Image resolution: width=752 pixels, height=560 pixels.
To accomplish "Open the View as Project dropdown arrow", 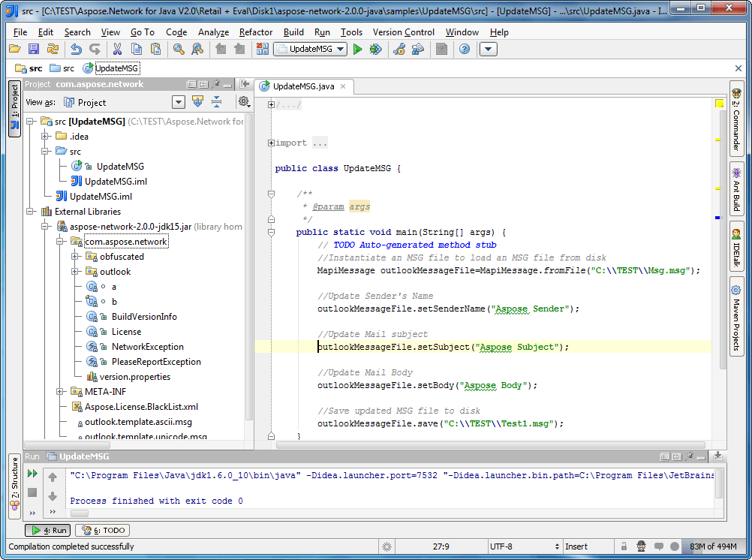I will tap(179, 102).
